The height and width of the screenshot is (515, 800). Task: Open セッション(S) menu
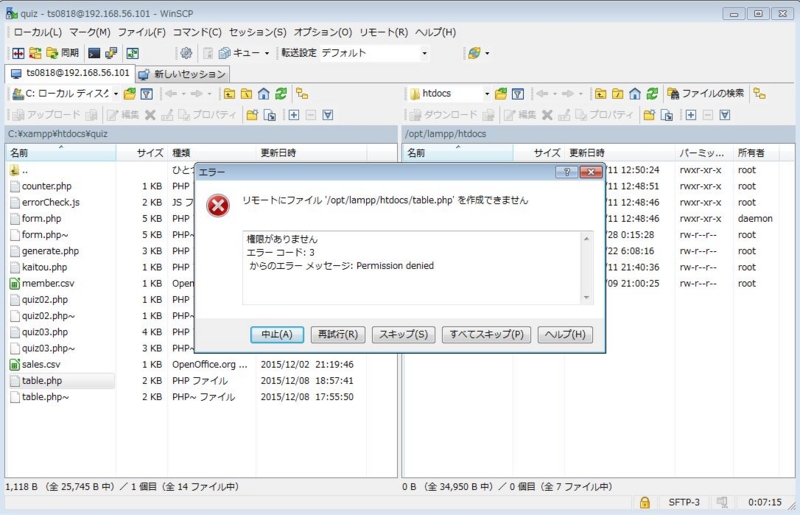[258, 32]
